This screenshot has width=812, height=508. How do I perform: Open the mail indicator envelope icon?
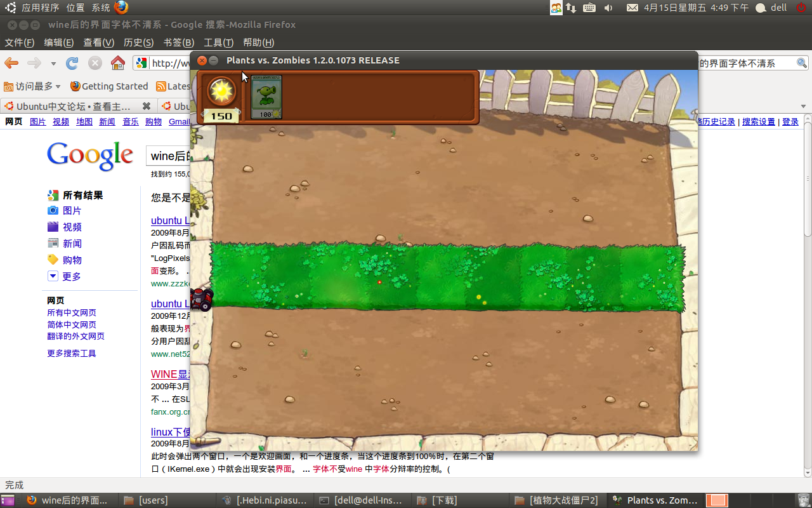tap(632, 8)
